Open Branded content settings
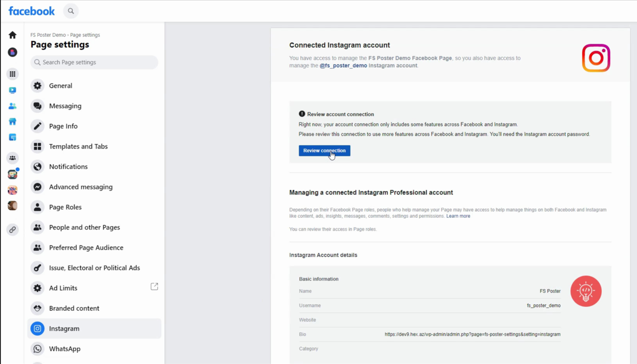The image size is (637, 364). (94, 308)
